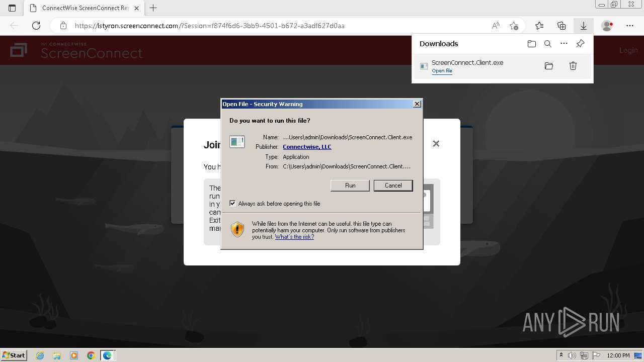
Task: Click the ScreenConnect logo
Action: (76, 50)
